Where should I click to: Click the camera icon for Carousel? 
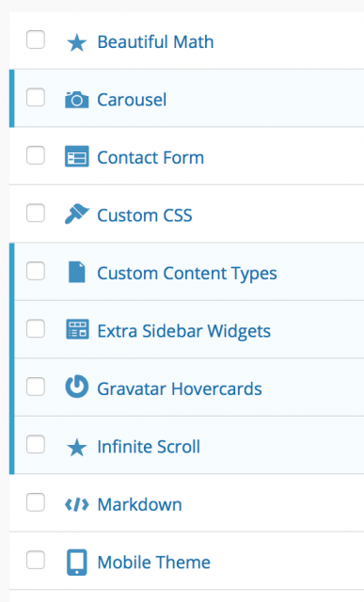pyautogui.click(x=77, y=100)
